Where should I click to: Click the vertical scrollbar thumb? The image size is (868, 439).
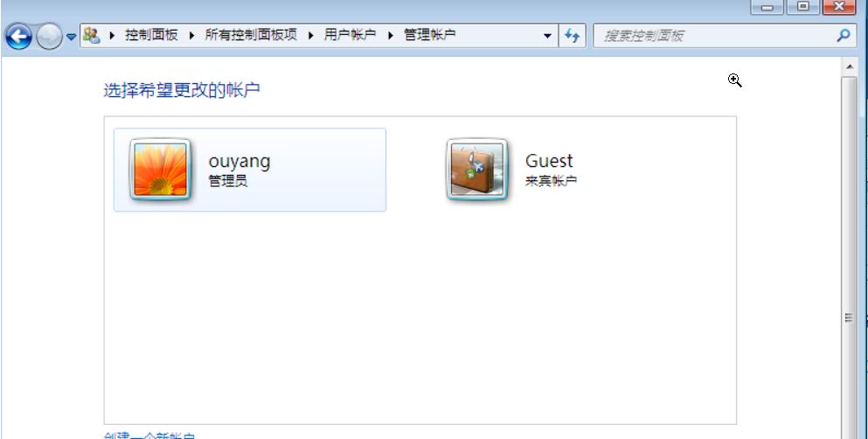click(849, 318)
